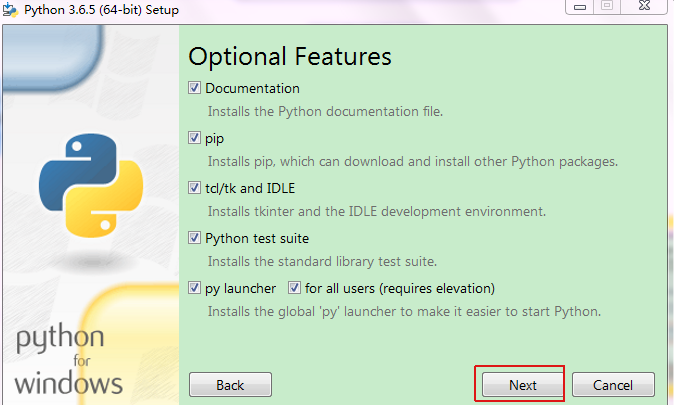Minimize the Python Setup window
674x405 pixels.
580,6
